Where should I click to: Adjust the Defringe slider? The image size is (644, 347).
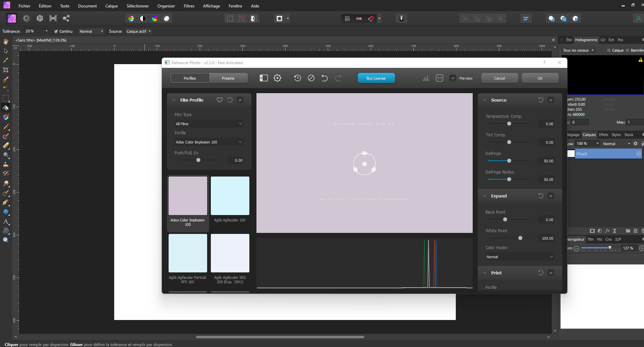[x=509, y=161]
